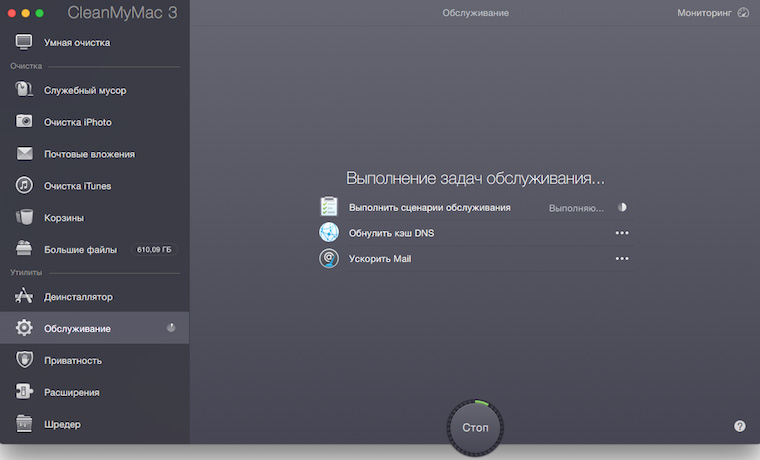Click the Шредер shredder icon
This screenshot has height=460, width=760.
coord(24,423)
